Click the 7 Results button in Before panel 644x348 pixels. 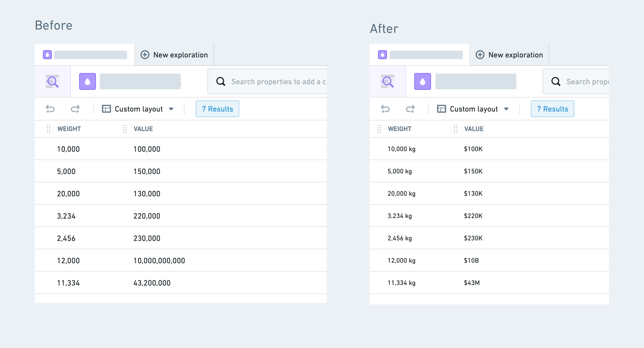coord(217,109)
